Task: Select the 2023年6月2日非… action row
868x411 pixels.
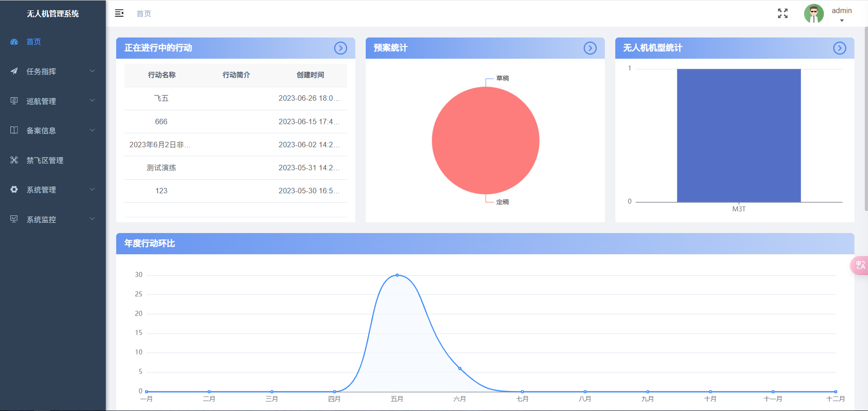Action: tap(236, 145)
